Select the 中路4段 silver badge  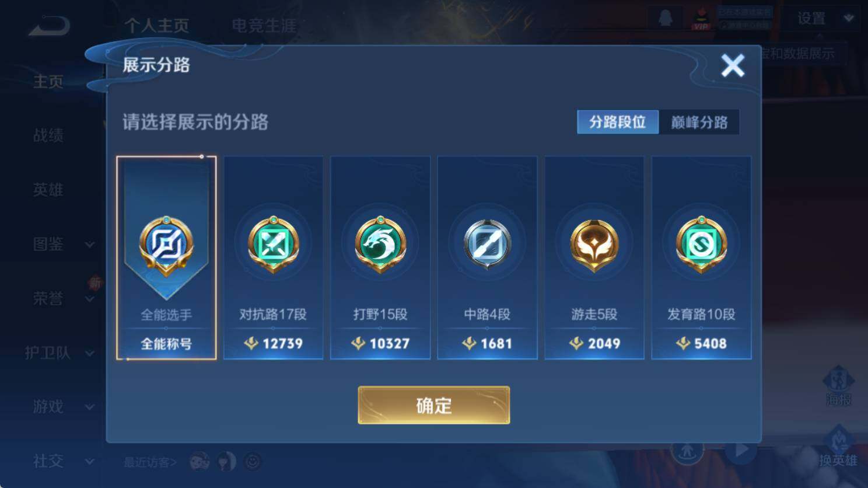[x=487, y=244]
